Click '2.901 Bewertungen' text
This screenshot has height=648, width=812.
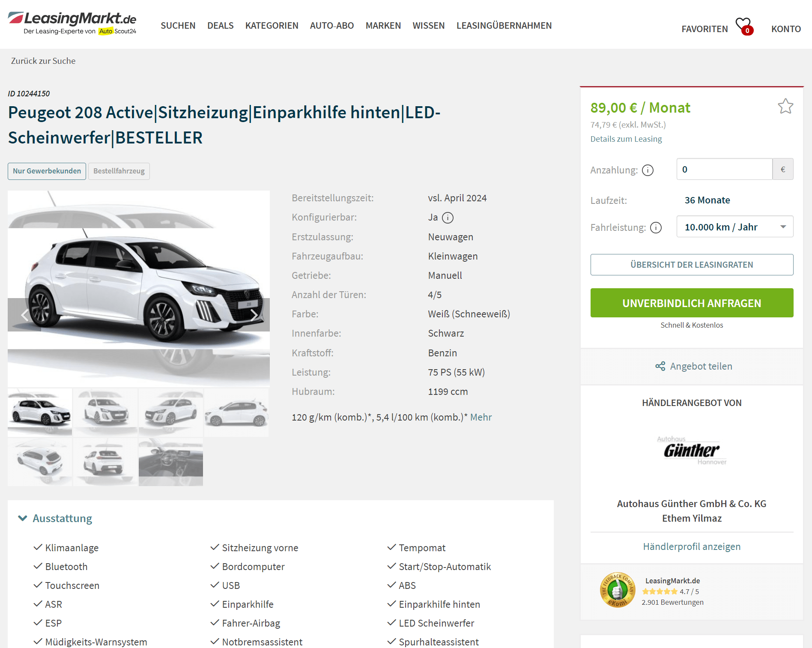(672, 602)
